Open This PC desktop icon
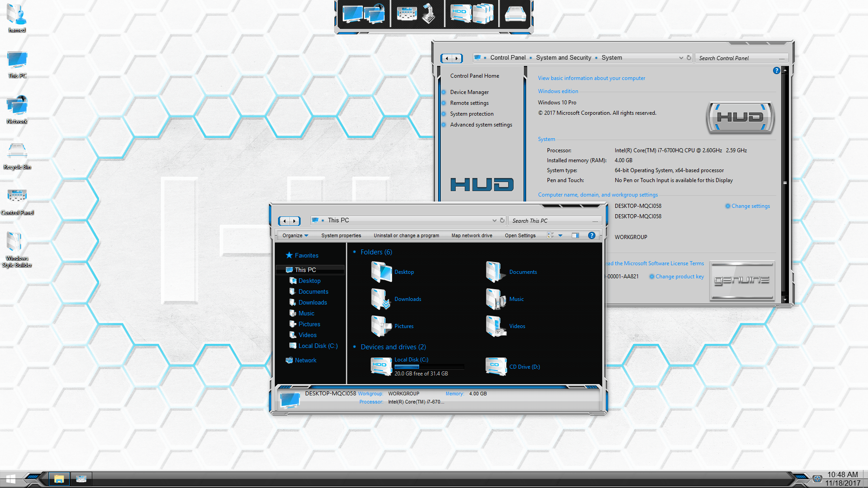 pyautogui.click(x=17, y=64)
